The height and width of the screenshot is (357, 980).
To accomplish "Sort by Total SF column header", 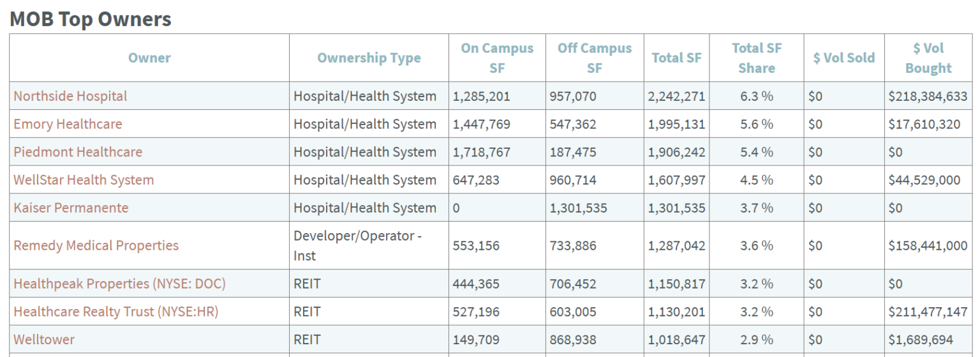I will click(x=676, y=58).
